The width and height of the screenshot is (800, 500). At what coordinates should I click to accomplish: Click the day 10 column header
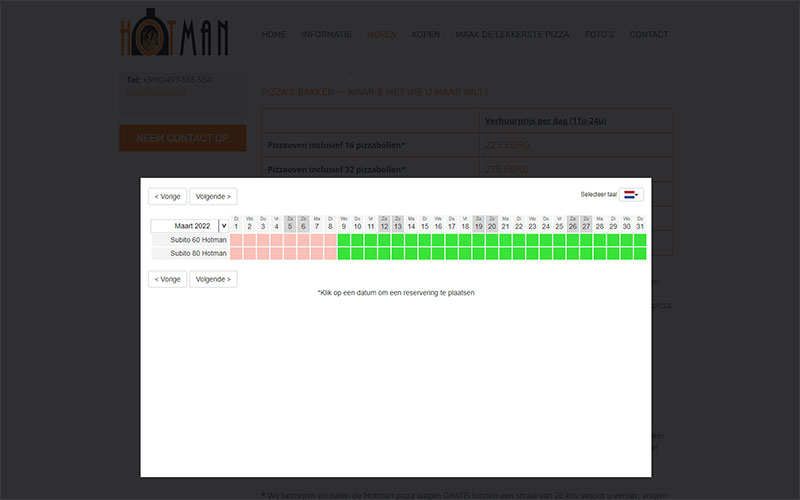click(357, 223)
